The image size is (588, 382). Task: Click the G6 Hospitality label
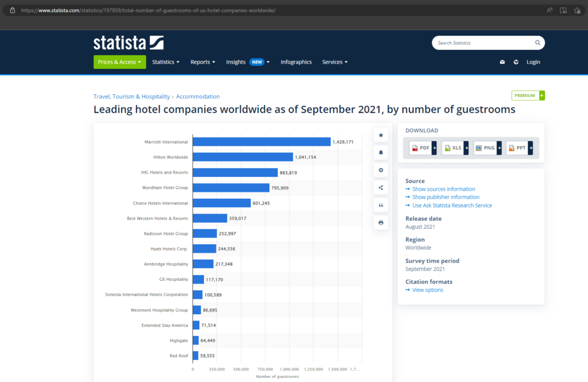click(x=173, y=279)
